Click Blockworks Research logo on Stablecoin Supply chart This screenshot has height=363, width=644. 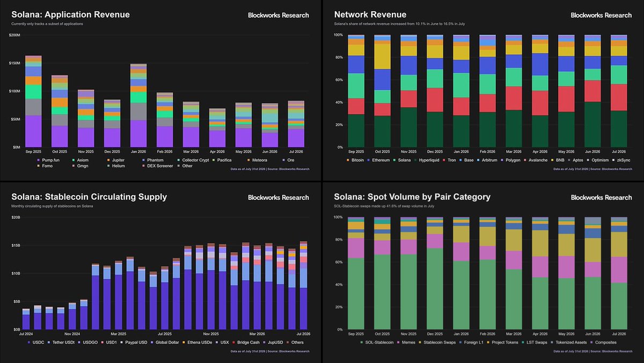tap(279, 198)
